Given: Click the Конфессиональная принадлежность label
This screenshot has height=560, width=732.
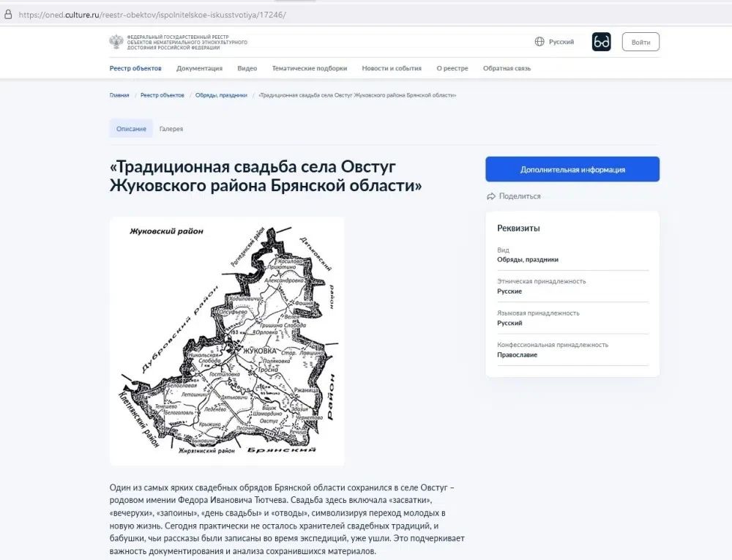Looking at the screenshot, I should click(553, 345).
